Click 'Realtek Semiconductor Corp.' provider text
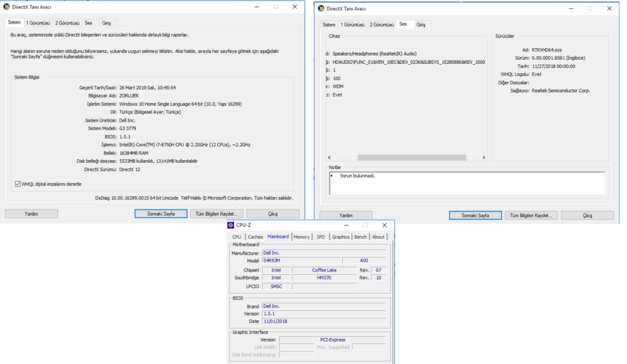Image resolution: width=627 pixels, height=364 pixels. 561,90
